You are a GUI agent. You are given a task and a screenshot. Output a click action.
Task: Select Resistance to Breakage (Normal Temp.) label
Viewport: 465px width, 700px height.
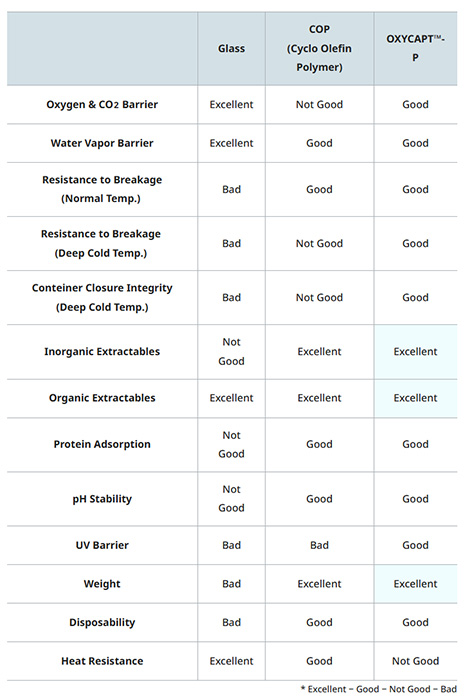102,189
